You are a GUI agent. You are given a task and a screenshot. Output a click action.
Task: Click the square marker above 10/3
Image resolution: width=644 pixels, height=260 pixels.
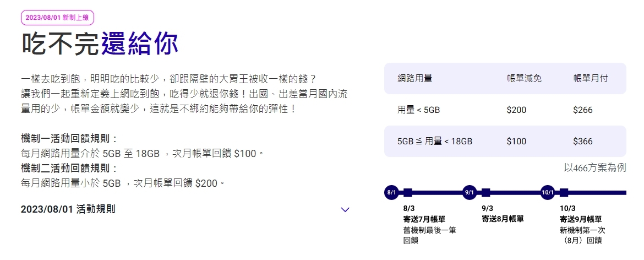click(x=565, y=193)
